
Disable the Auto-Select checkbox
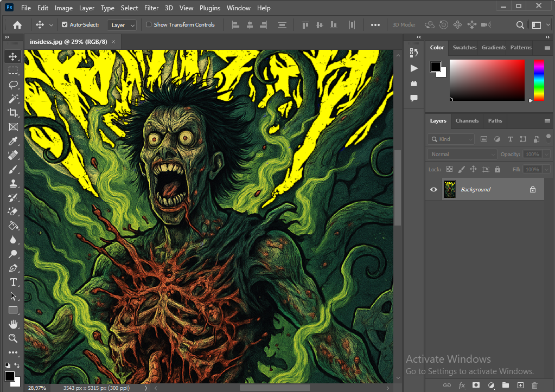[65, 25]
